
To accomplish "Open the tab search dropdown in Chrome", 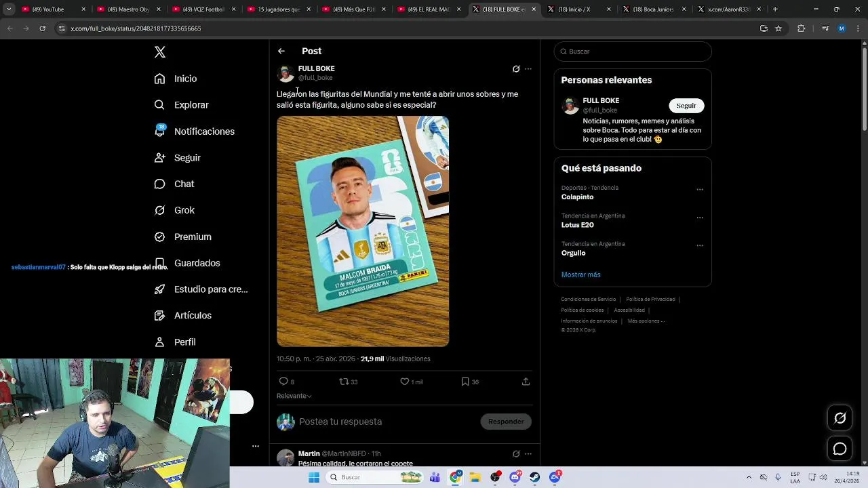I will tap(8, 9).
